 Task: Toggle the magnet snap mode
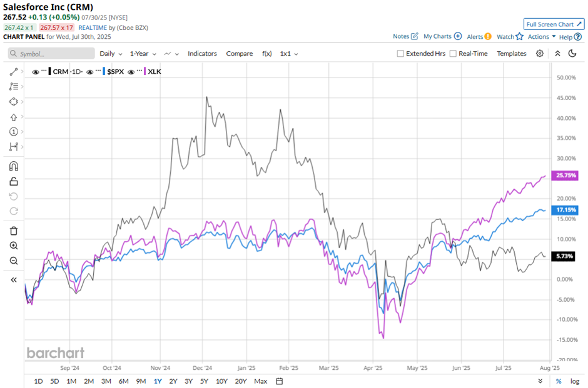click(14, 166)
